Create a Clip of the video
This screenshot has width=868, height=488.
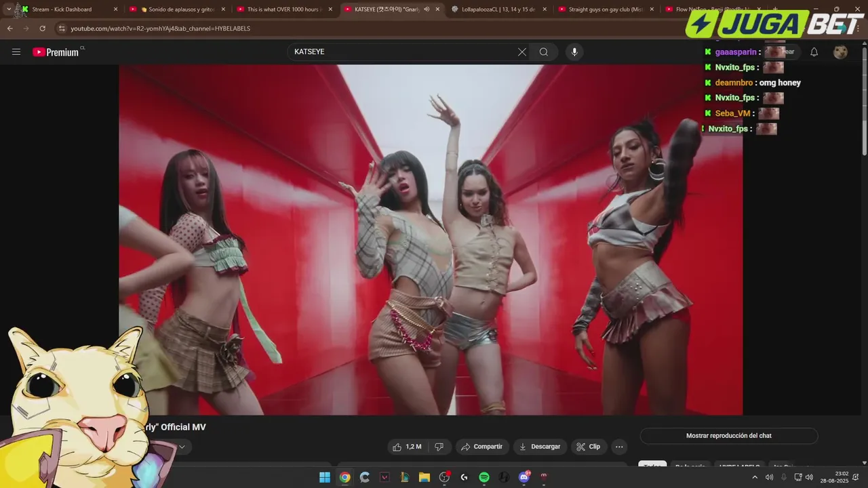pyautogui.click(x=588, y=447)
